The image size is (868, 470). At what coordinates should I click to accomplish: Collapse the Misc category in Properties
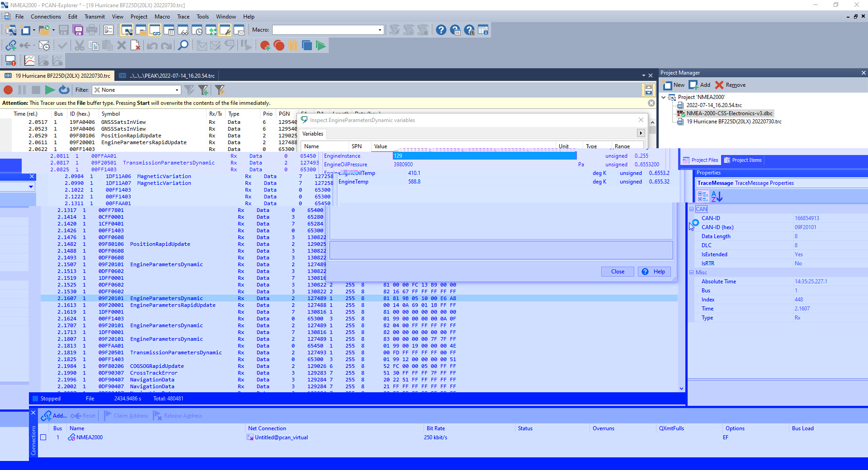(692, 273)
